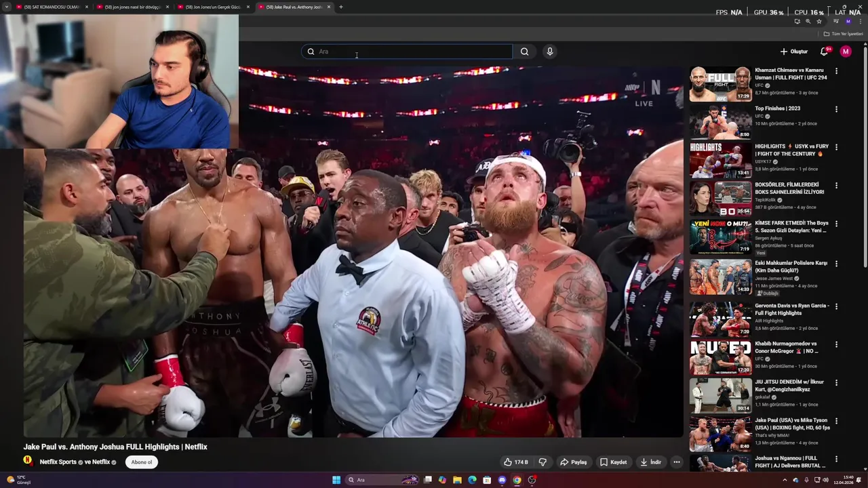Open Microsoft Store from taskbar

click(x=487, y=480)
